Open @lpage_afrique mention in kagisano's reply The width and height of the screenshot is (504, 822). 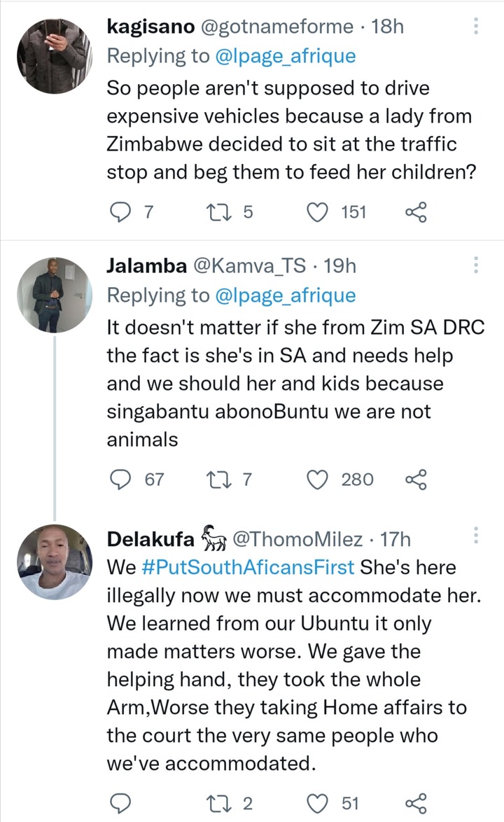tap(286, 55)
